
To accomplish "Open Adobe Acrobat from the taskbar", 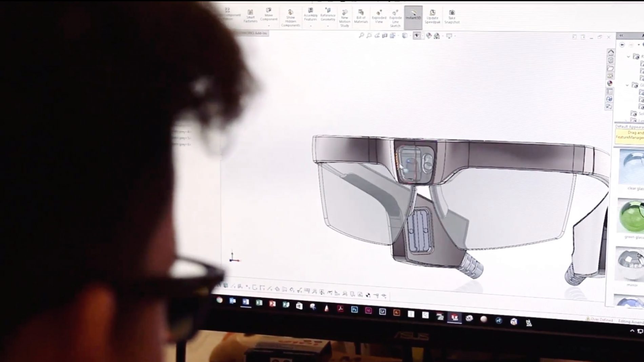I will click(340, 308).
